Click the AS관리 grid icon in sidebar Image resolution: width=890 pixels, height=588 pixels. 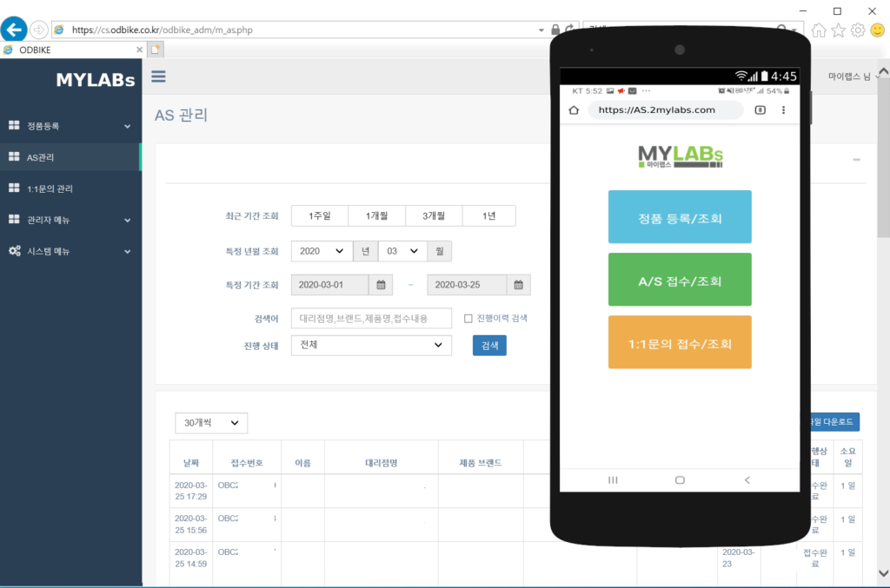click(x=14, y=156)
